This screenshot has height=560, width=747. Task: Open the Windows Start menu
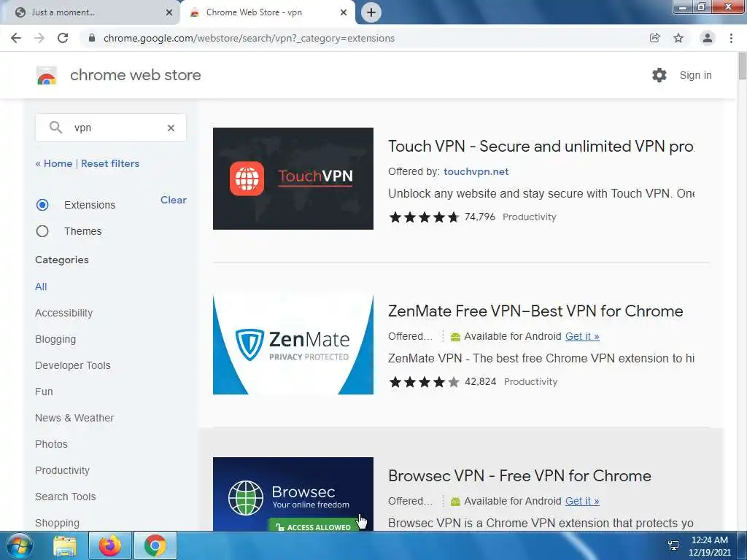[x=18, y=545]
